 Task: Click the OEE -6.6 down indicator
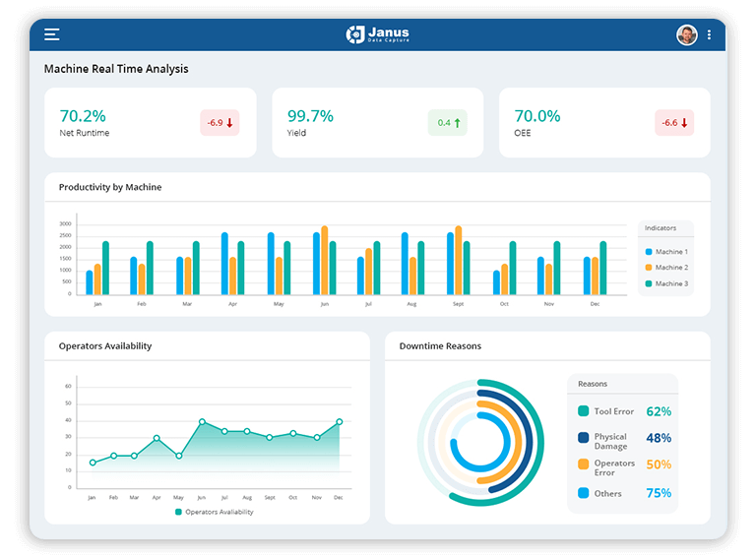tap(674, 123)
